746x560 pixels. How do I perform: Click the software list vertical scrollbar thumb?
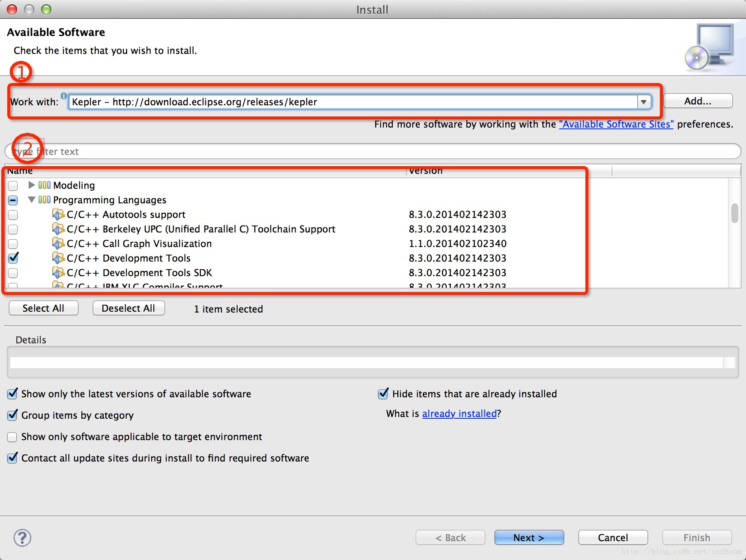click(735, 213)
